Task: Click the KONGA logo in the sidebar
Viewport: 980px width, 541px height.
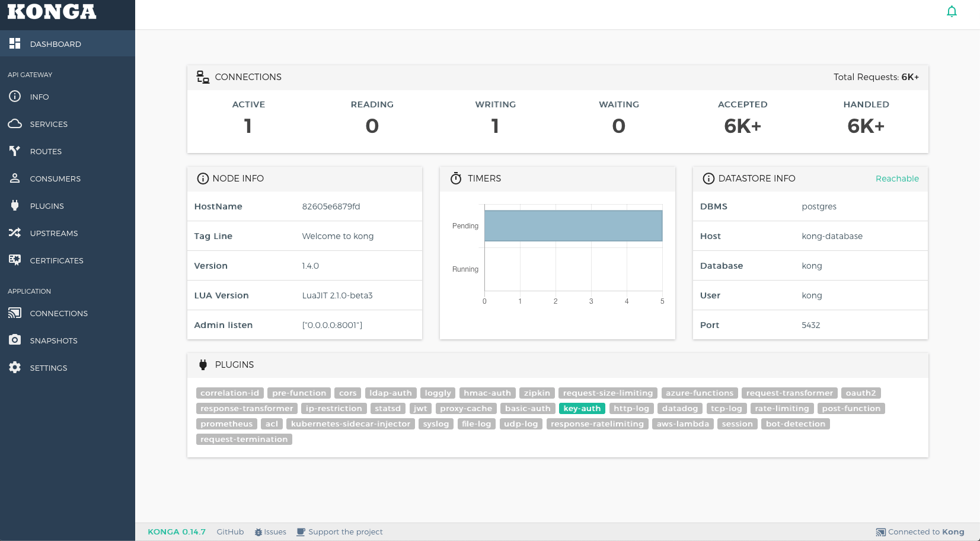Action: (52, 12)
